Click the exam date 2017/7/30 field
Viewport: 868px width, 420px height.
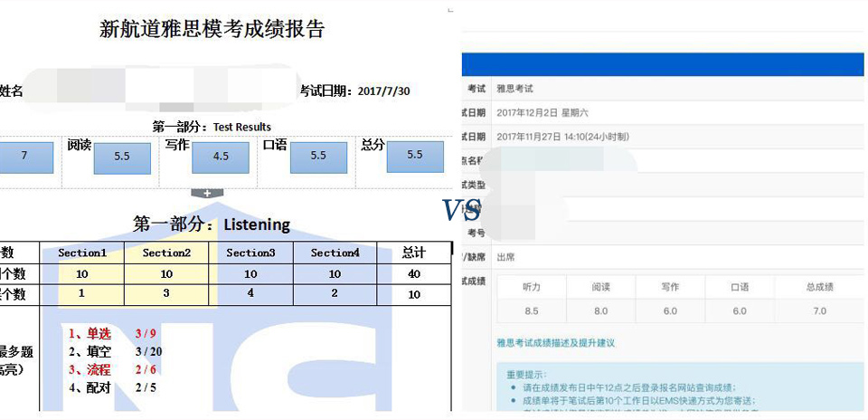point(383,91)
